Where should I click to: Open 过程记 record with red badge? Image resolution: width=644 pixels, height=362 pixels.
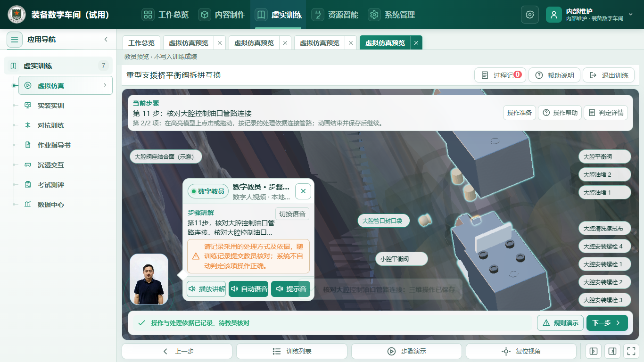pos(500,75)
